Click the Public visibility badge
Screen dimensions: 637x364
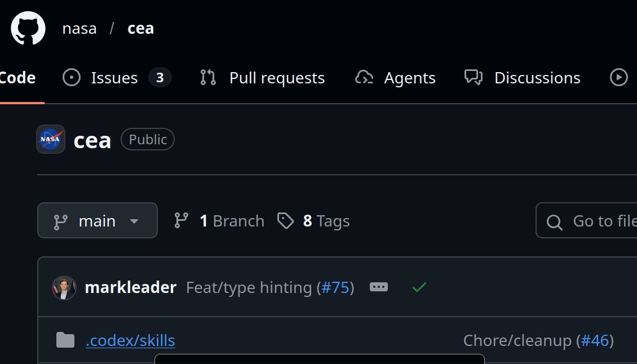[x=148, y=139]
